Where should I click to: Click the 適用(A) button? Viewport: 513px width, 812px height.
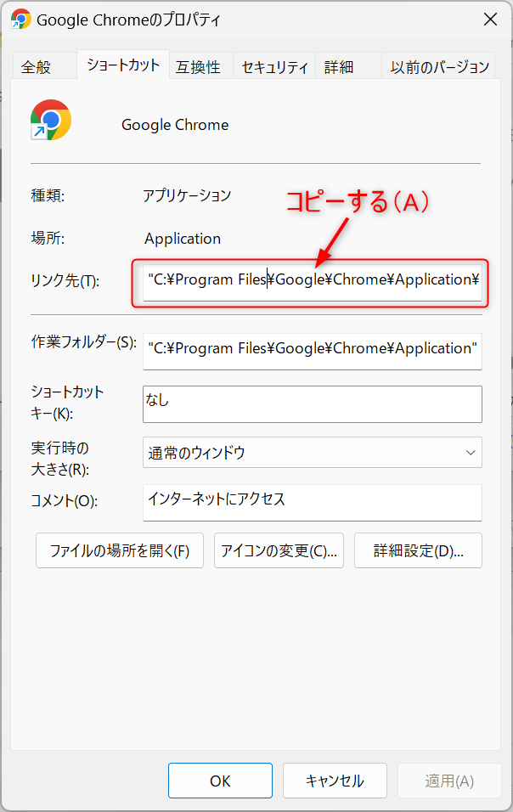(x=449, y=781)
